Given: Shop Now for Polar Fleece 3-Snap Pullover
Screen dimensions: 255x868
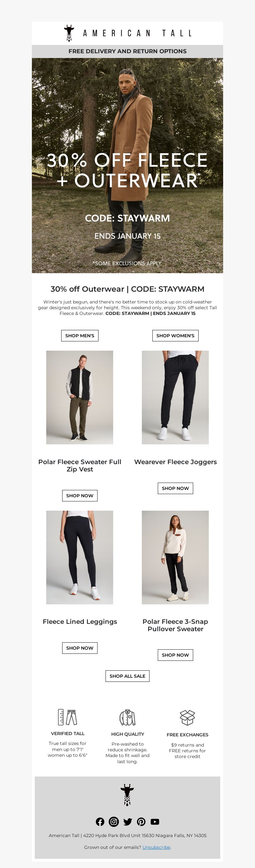Looking at the screenshot, I should 175,655.
